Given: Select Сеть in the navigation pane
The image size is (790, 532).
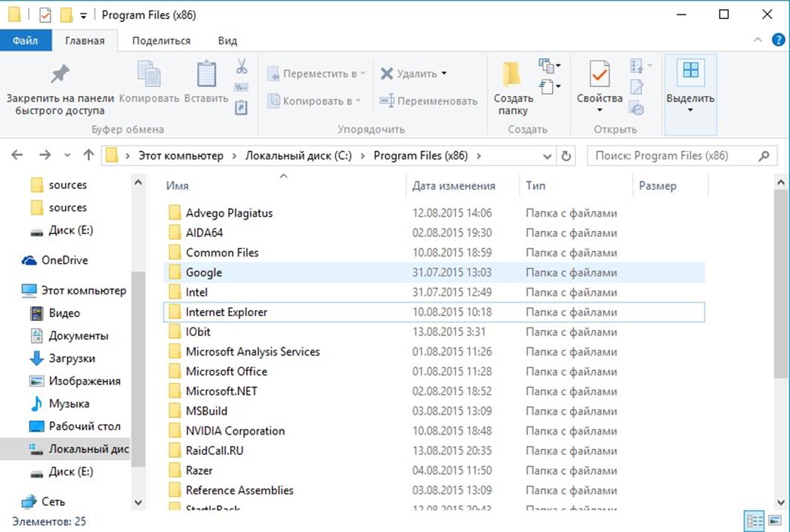Looking at the screenshot, I should coord(43,501).
